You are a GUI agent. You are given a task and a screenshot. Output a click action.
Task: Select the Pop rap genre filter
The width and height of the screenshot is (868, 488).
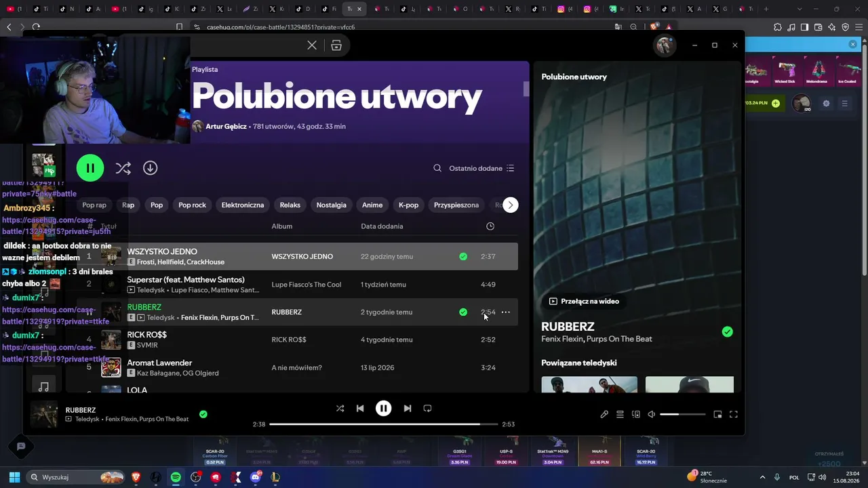(94, 205)
